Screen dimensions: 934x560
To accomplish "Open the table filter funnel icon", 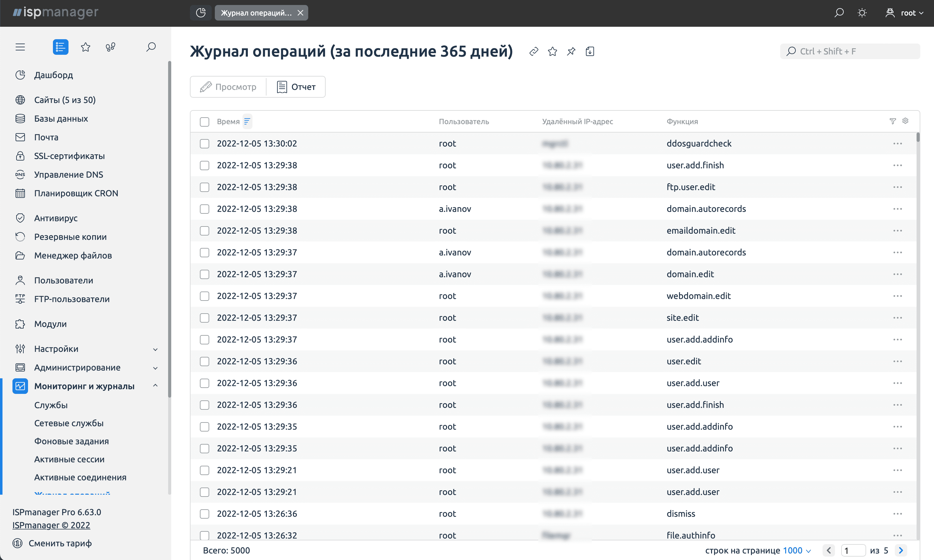I will (893, 121).
